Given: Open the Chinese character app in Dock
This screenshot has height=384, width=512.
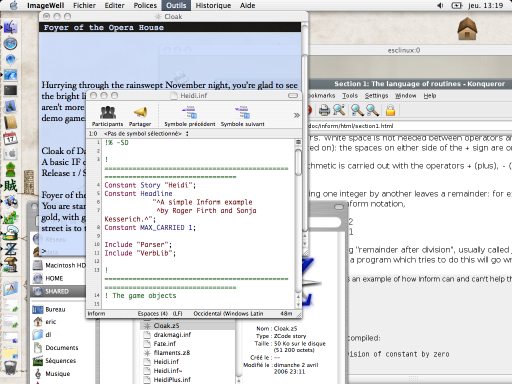Looking at the screenshot, I should (x=10, y=185).
